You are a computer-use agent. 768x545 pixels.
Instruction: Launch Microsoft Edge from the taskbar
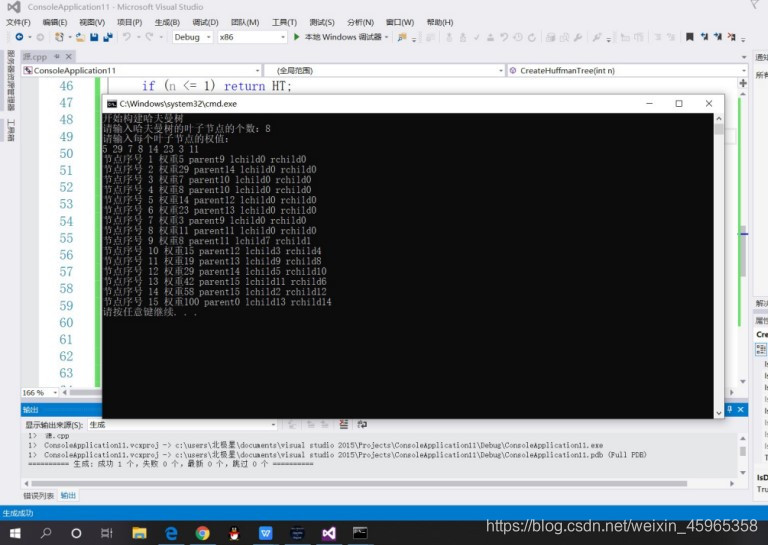point(171,533)
